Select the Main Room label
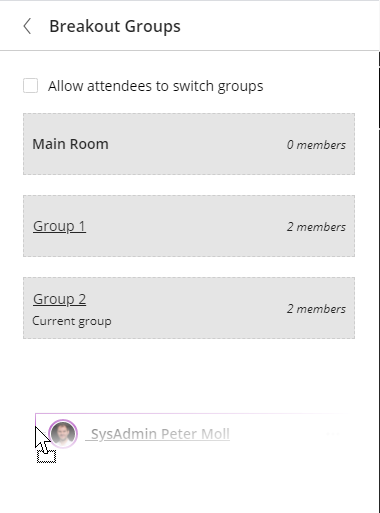The width and height of the screenshot is (380, 513). click(70, 144)
